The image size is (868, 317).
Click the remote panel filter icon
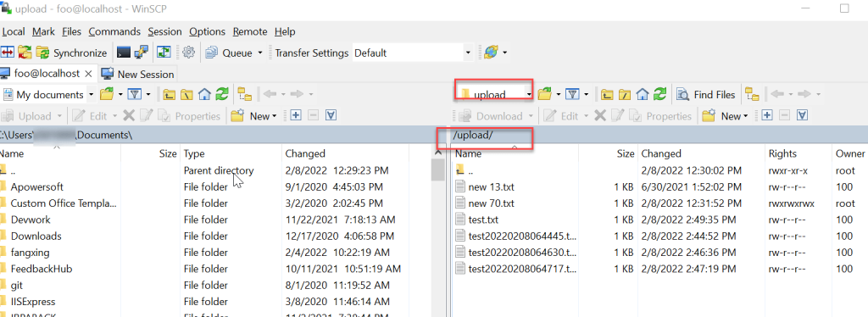pyautogui.click(x=573, y=95)
